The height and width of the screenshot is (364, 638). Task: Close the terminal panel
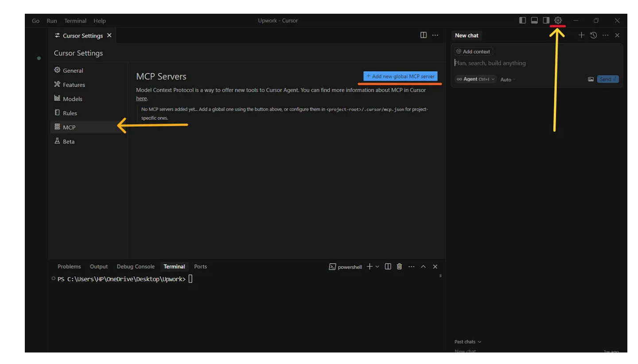coord(435,267)
